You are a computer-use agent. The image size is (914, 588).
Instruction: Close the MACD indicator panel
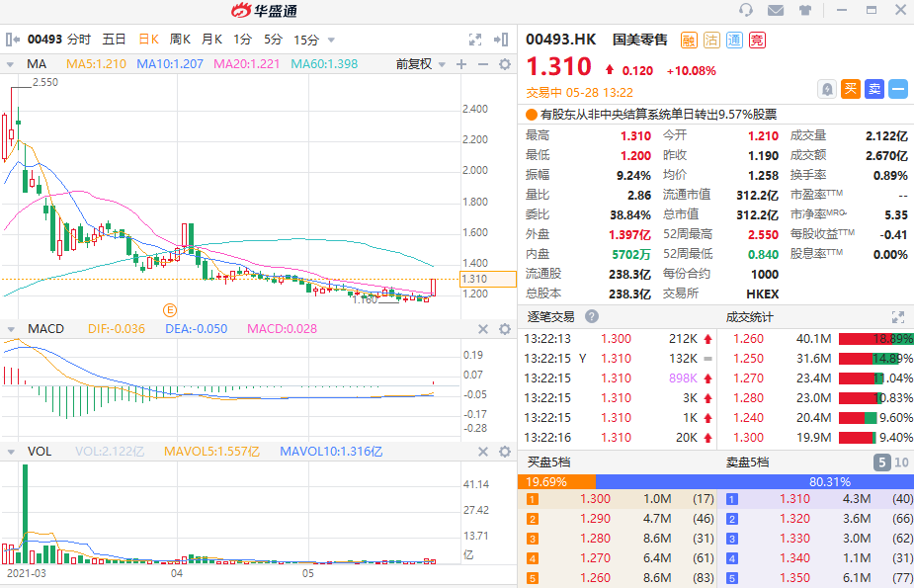[483, 329]
